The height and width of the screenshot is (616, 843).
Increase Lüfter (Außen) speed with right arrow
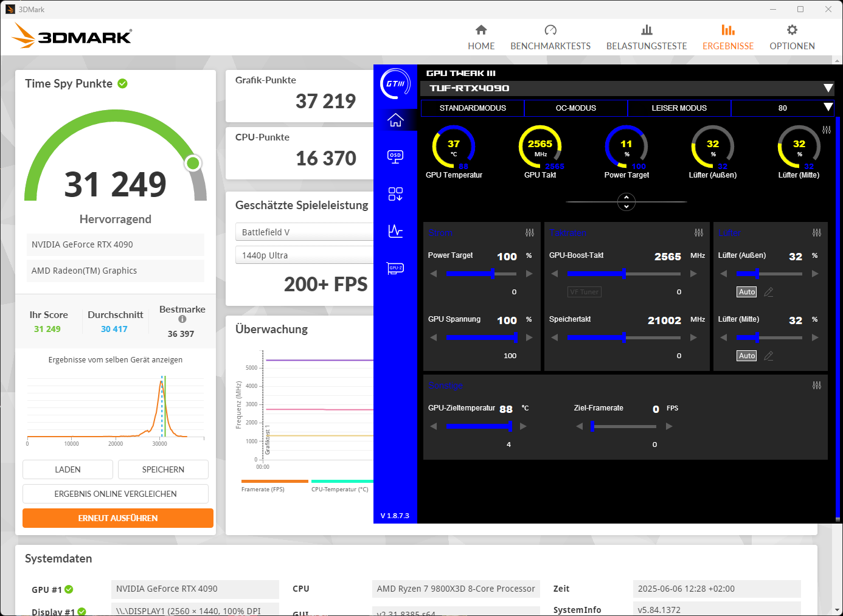coord(815,274)
